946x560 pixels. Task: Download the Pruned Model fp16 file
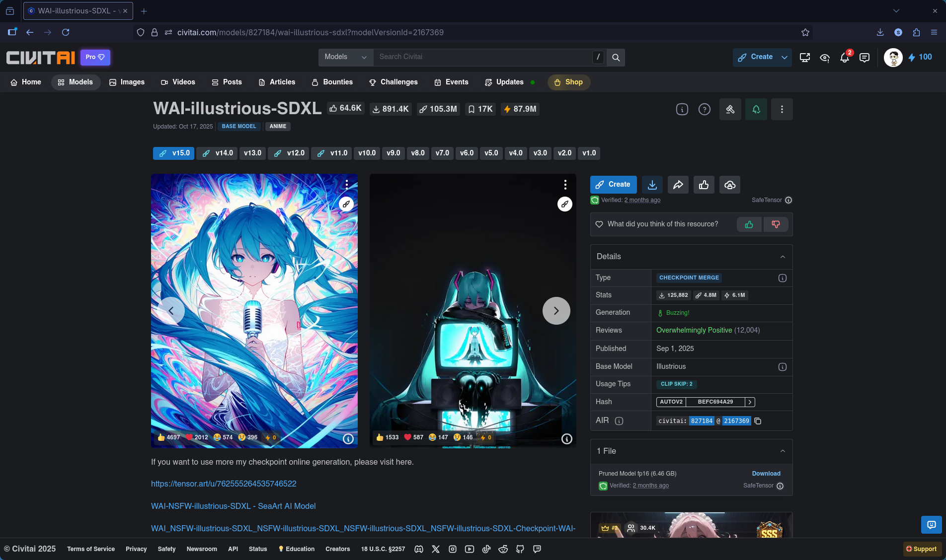tap(766, 474)
